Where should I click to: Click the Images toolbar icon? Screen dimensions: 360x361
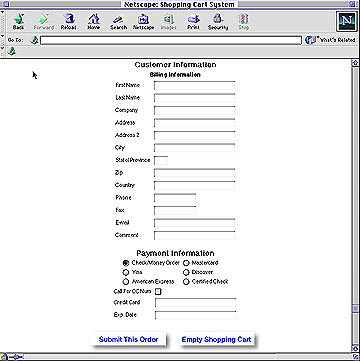pos(168,22)
